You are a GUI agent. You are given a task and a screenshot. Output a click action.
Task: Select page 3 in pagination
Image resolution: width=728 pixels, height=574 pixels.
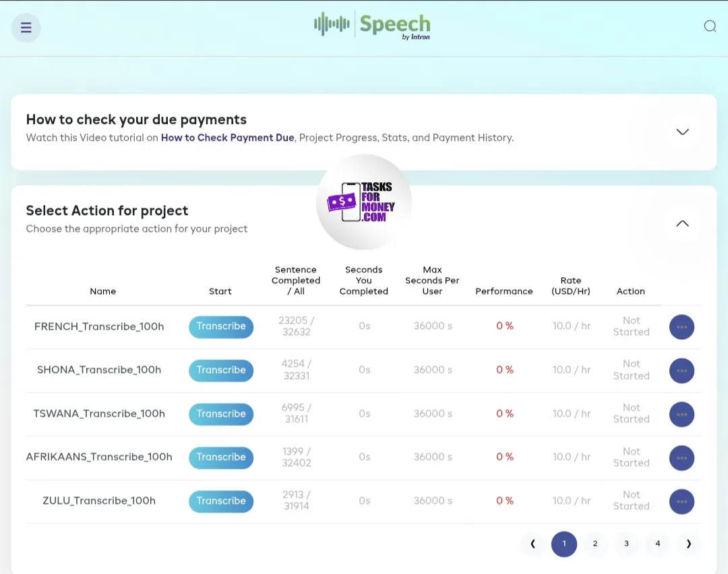626,544
